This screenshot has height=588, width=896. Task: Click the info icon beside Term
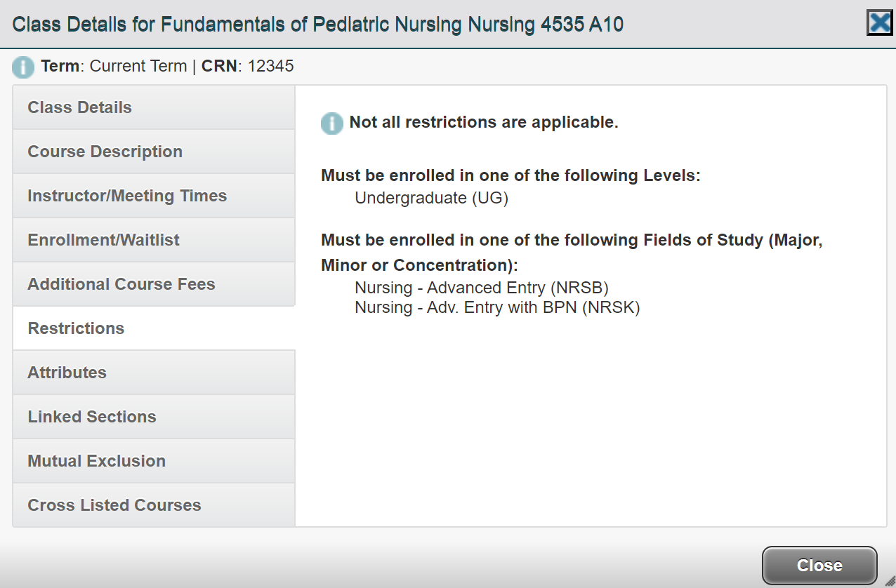(x=23, y=67)
